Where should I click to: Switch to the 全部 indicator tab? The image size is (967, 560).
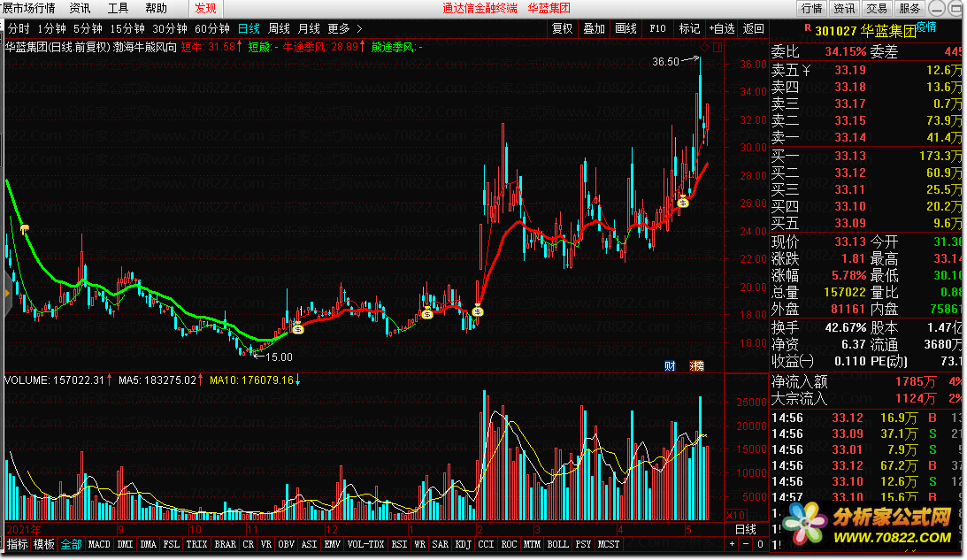tap(71, 544)
